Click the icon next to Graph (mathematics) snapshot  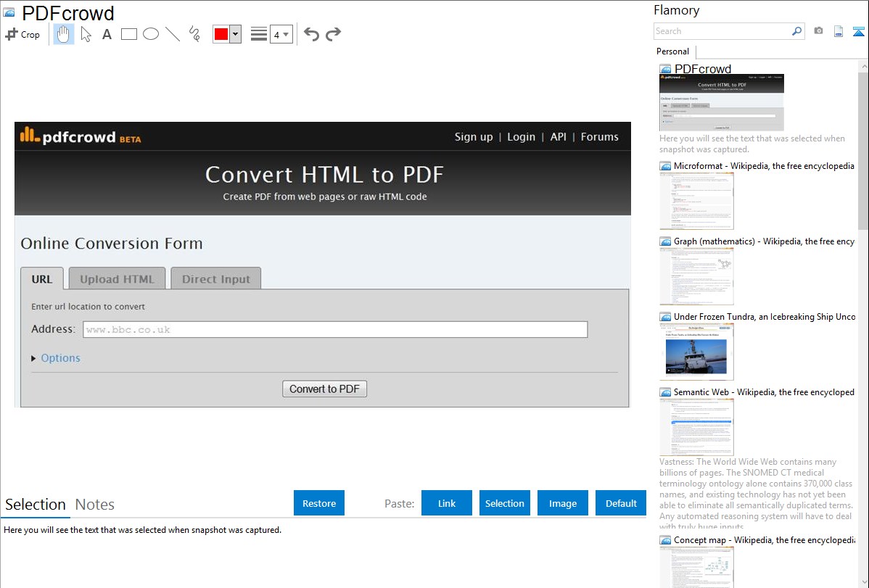click(665, 241)
